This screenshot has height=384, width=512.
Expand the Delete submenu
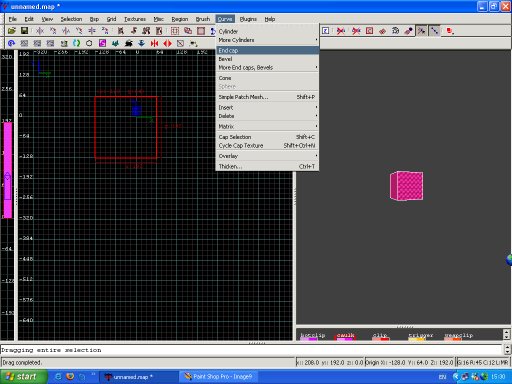[267, 116]
